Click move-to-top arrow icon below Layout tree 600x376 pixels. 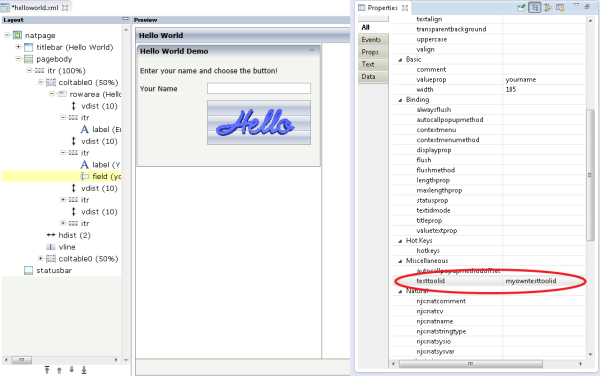pyautogui.click(x=47, y=370)
